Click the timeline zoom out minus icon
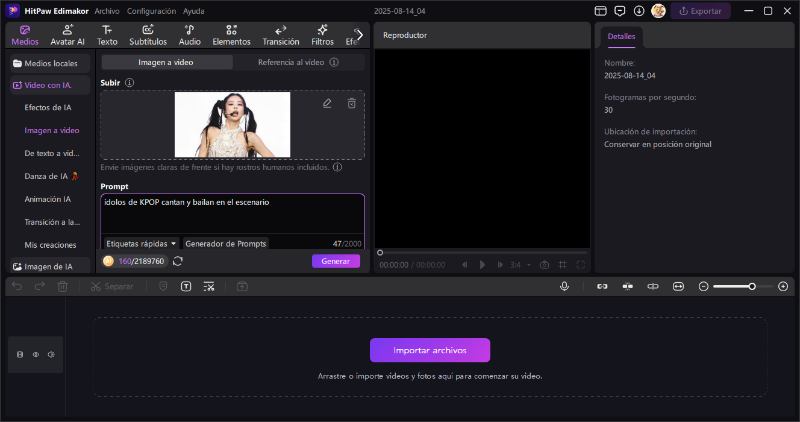800x422 pixels. click(x=703, y=287)
